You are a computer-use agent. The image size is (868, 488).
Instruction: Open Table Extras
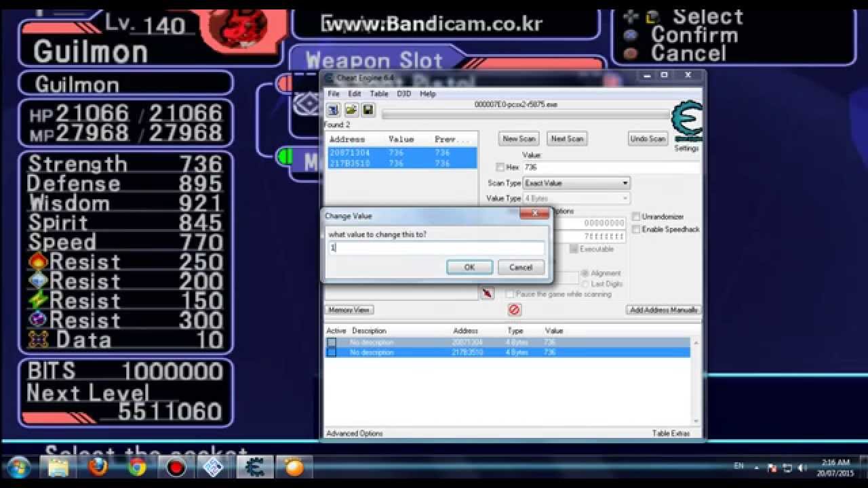point(670,433)
